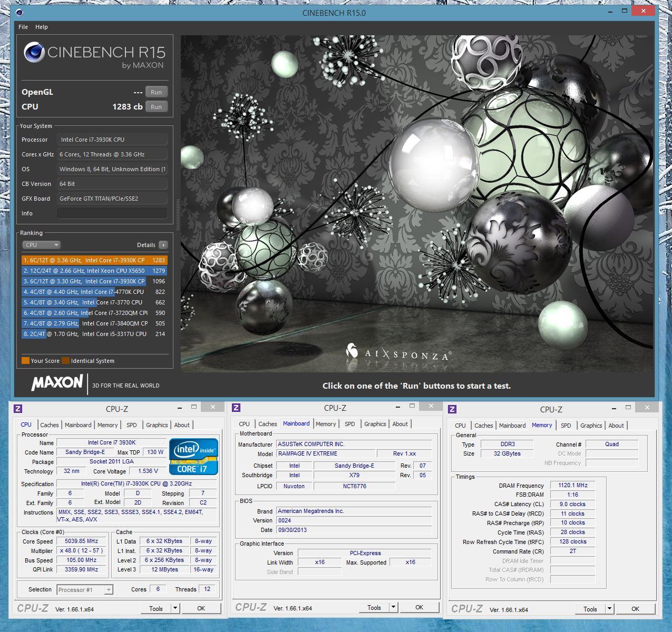Select top ranking row scoring 1283
672x632 pixels.
point(94,260)
